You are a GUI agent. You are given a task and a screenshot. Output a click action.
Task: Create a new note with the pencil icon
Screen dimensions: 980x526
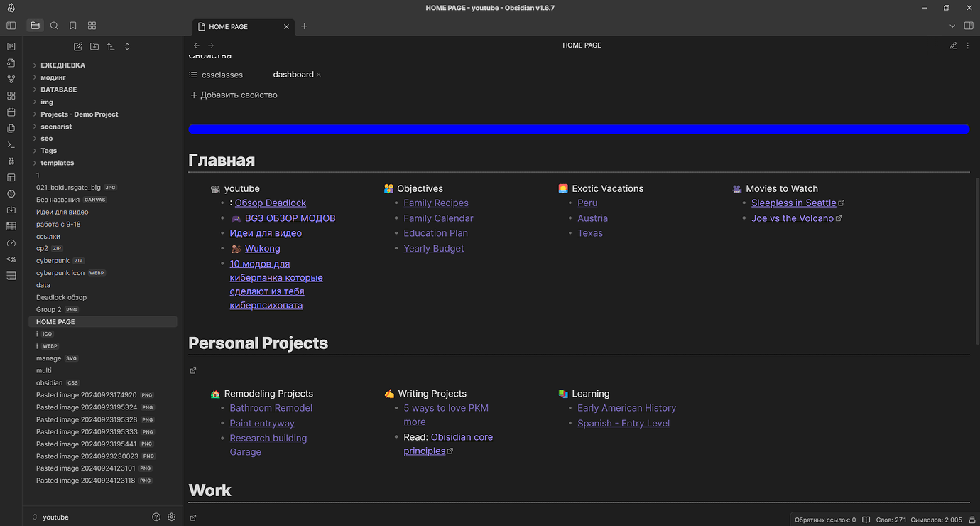pyautogui.click(x=77, y=45)
